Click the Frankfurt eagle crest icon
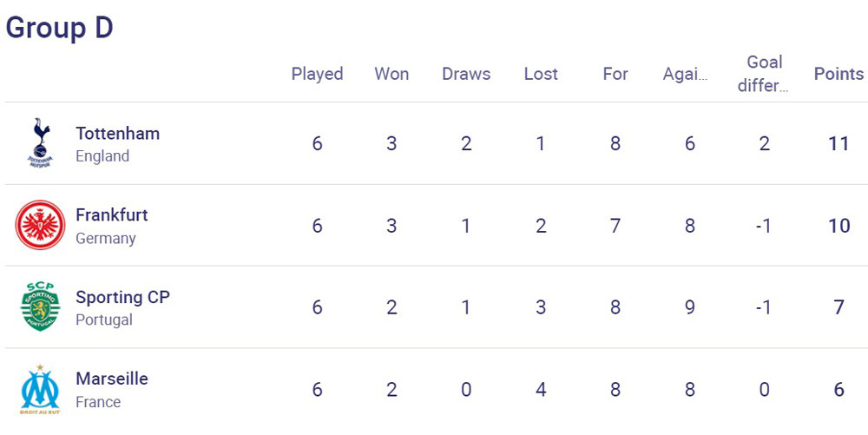Image resolution: width=868 pixels, height=435 pixels. coord(40,225)
